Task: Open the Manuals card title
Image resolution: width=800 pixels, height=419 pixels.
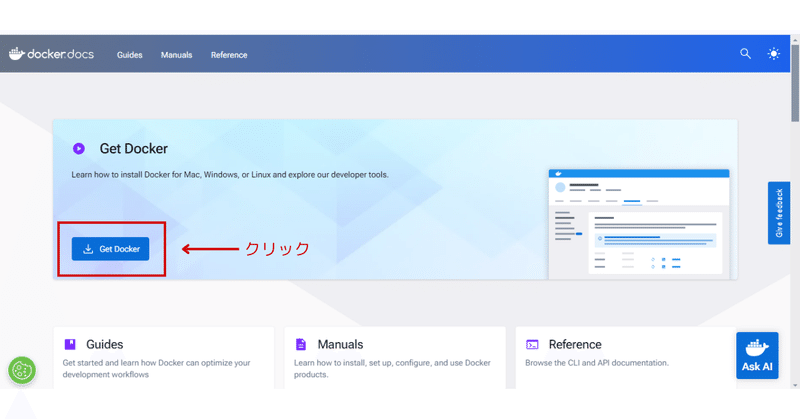Action: (x=340, y=344)
